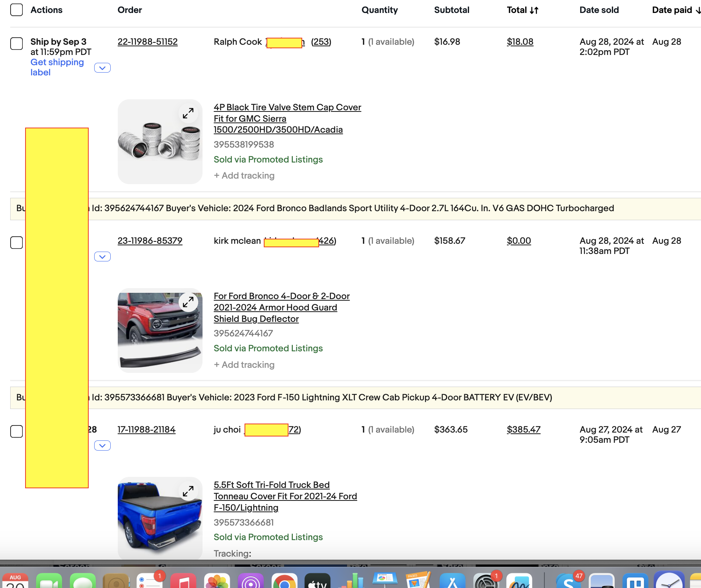Viewport: 701px width, 588px height.
Task: View Ralph Cook's feedback score (253)
Action: coord(321,42)
